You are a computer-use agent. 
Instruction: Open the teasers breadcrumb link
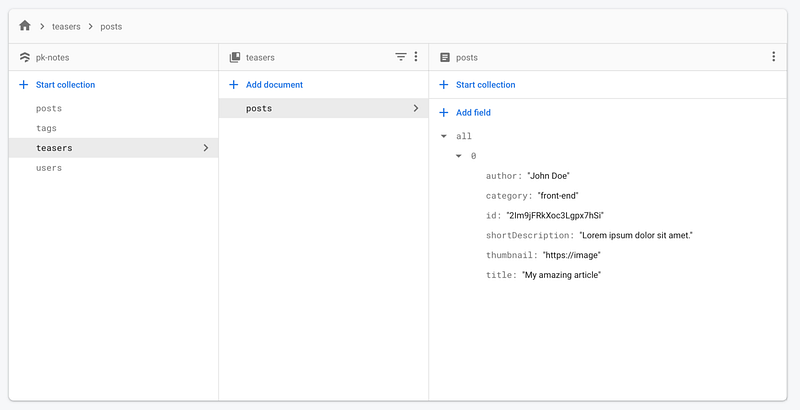[x=66, y=27]
